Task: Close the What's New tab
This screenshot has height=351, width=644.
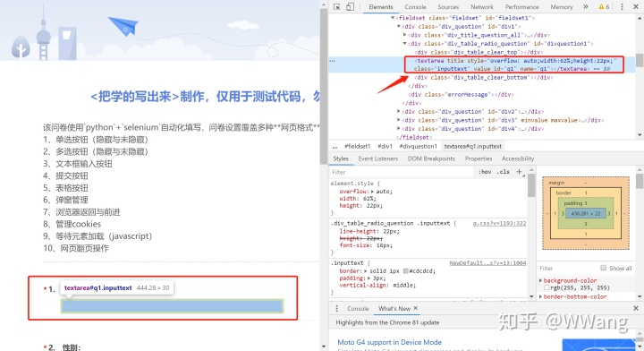Action: (416, 308)
